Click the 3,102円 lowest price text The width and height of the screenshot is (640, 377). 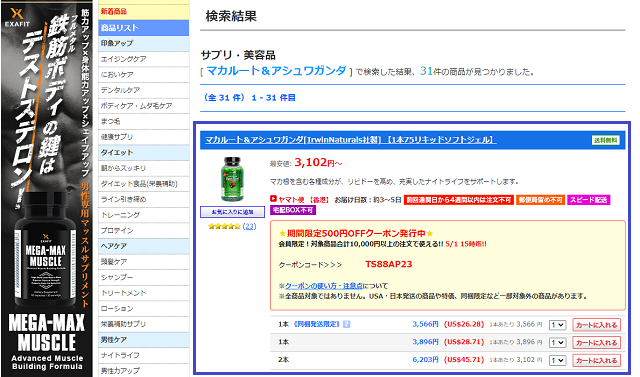tap(318, 163)
